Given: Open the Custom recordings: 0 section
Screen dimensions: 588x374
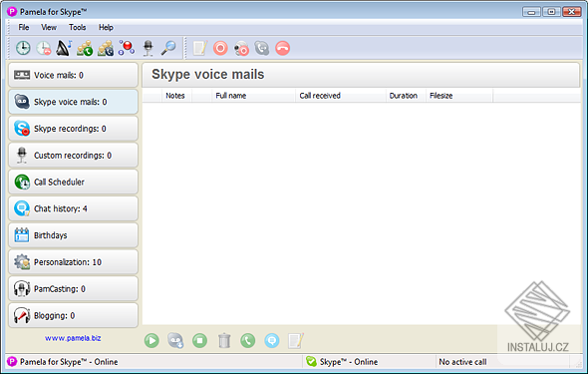Looking at the screenshot, I should (x=73, y=156).
